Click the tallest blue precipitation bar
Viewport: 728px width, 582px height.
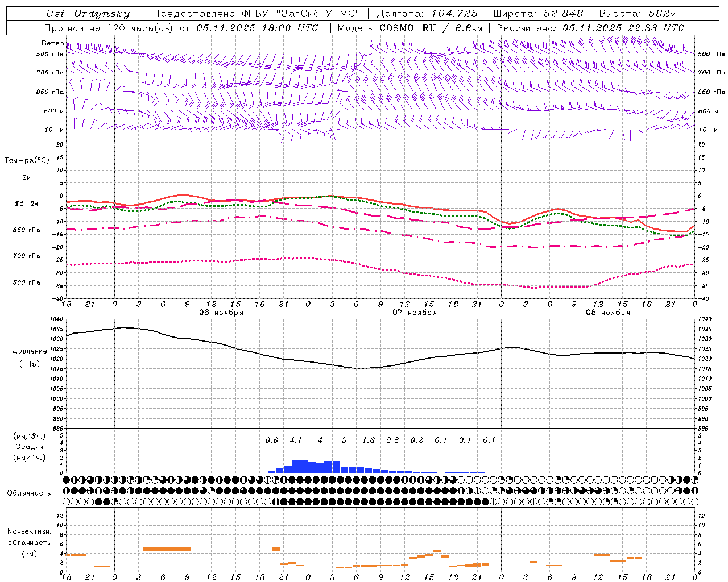pyautogui.click(x=296, y=466)
